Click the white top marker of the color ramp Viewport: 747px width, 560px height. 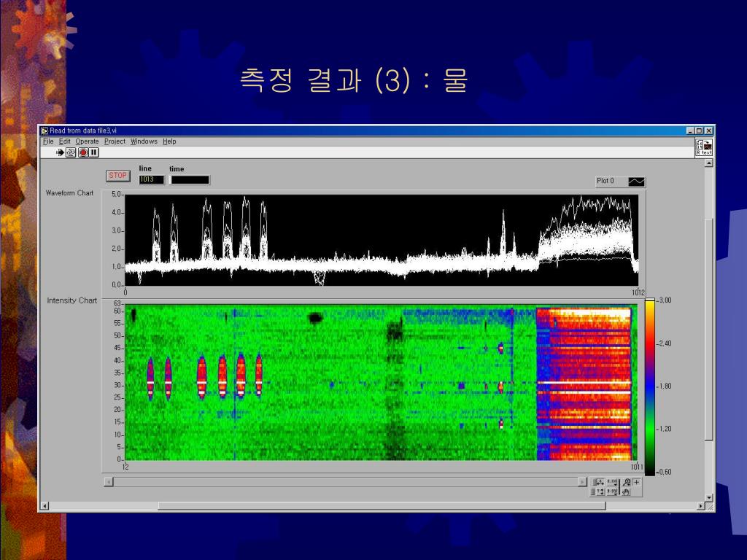click(650, 300)
